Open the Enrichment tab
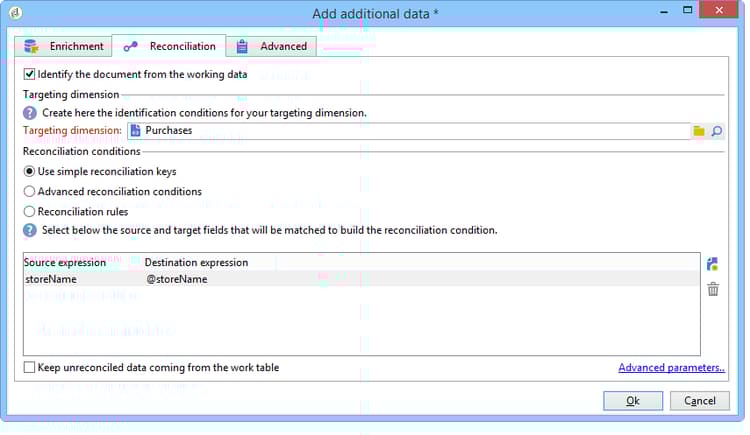This screenshot has width=750, height=435. coord(63,46)
